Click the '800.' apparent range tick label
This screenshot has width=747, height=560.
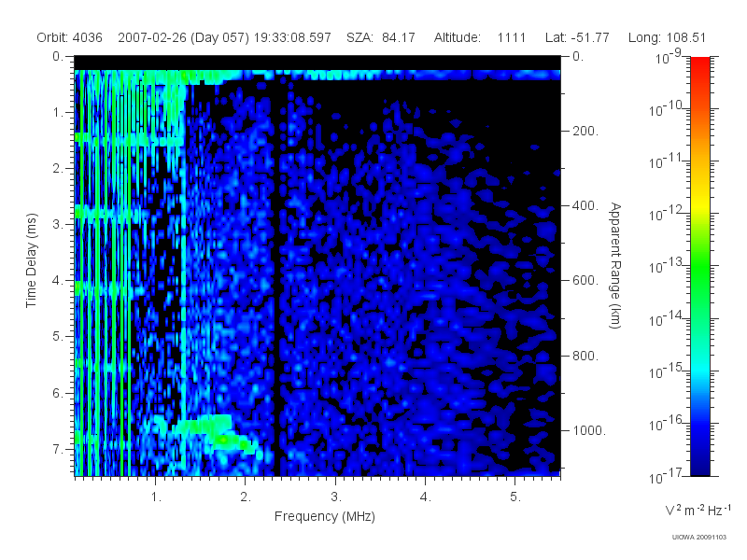click(x=585, y=356)
